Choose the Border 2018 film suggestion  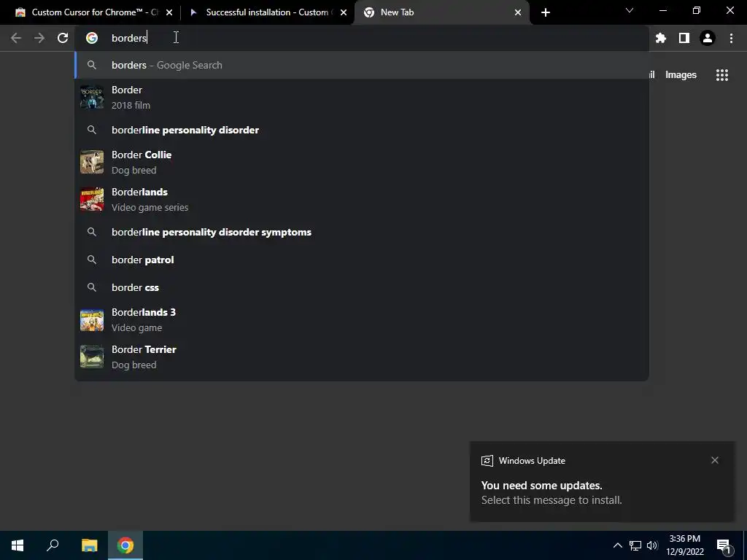click(362, 97)
